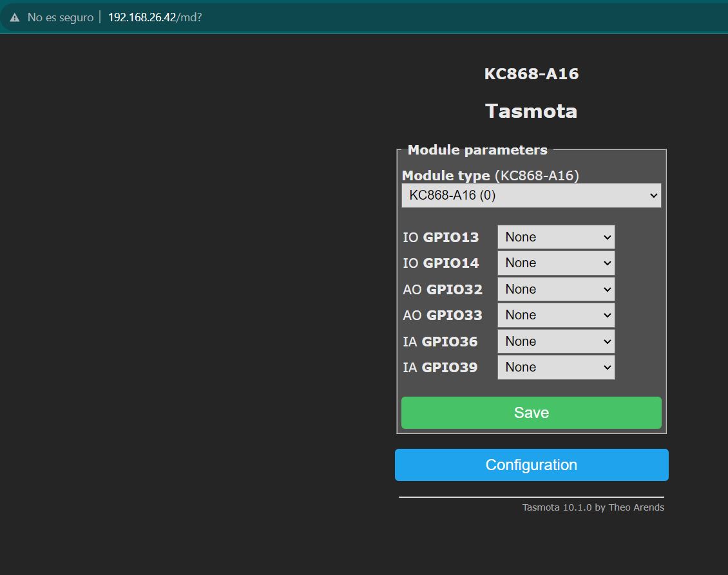The height and width of the screenshot is (575, 728).
Task: Click the 'IO GPIO13' label text
Action: 441,238
